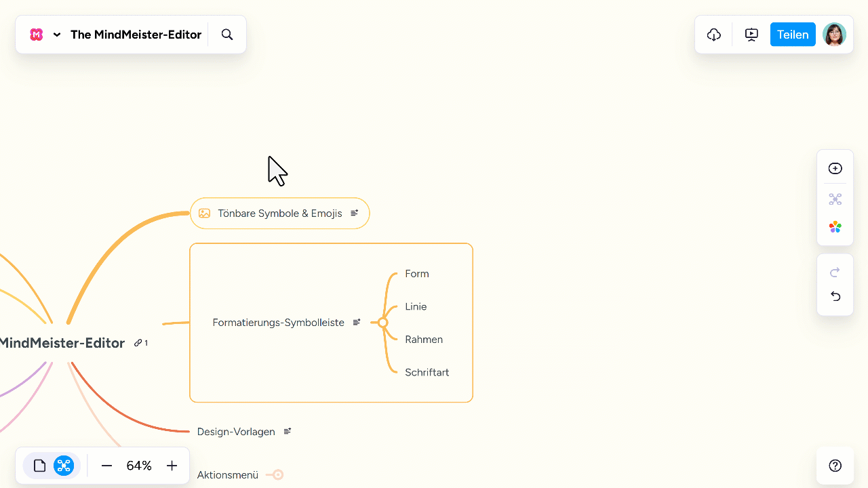Screen dimensions: 868x488
Task: Select the central MindMeister-Editor topic
Action: [62, 343]
